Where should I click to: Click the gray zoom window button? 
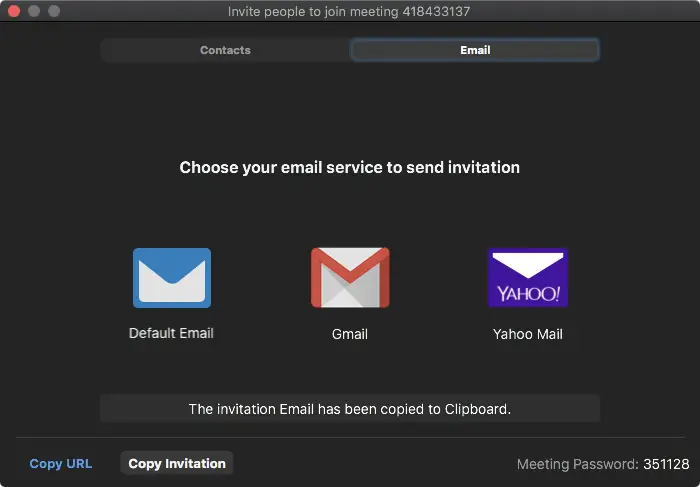coord(54,11)
